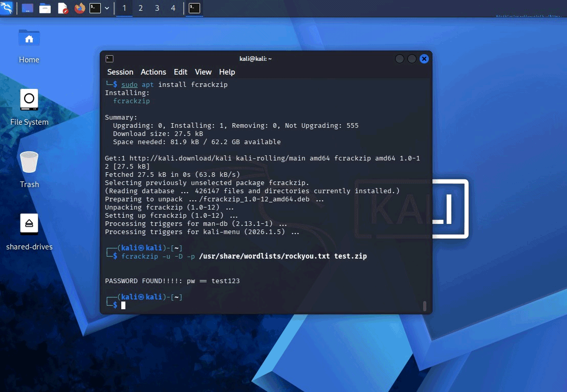Launch the text editor from the taskbar

click(x=62, y=8)
